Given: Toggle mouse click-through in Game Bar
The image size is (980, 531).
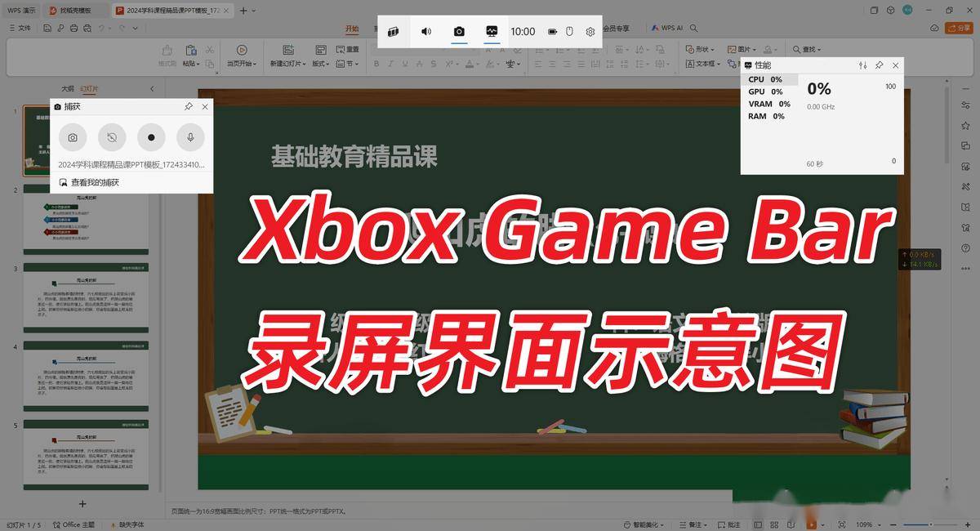Looking at the screenshot, I should (571, 32).
